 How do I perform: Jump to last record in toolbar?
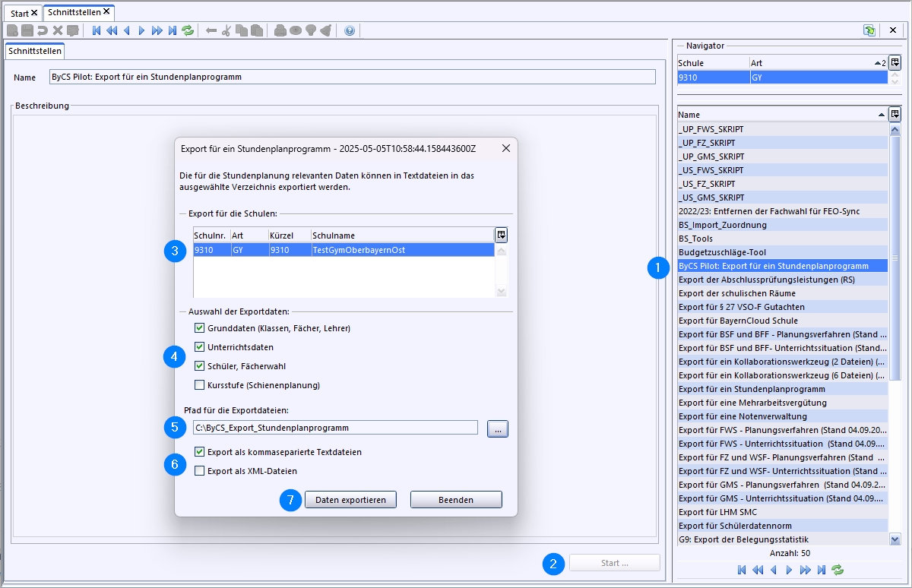click(173, 30)
